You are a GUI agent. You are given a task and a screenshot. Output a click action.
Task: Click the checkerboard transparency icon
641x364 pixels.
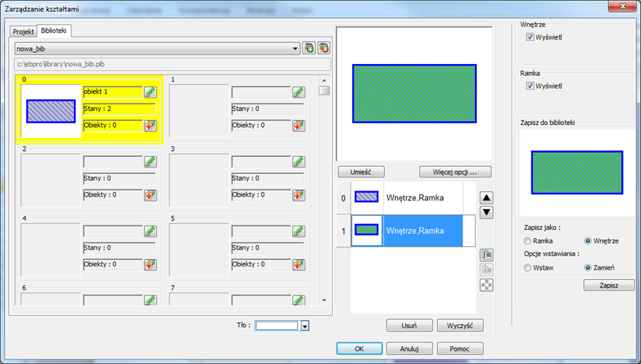tap(486, 285)
